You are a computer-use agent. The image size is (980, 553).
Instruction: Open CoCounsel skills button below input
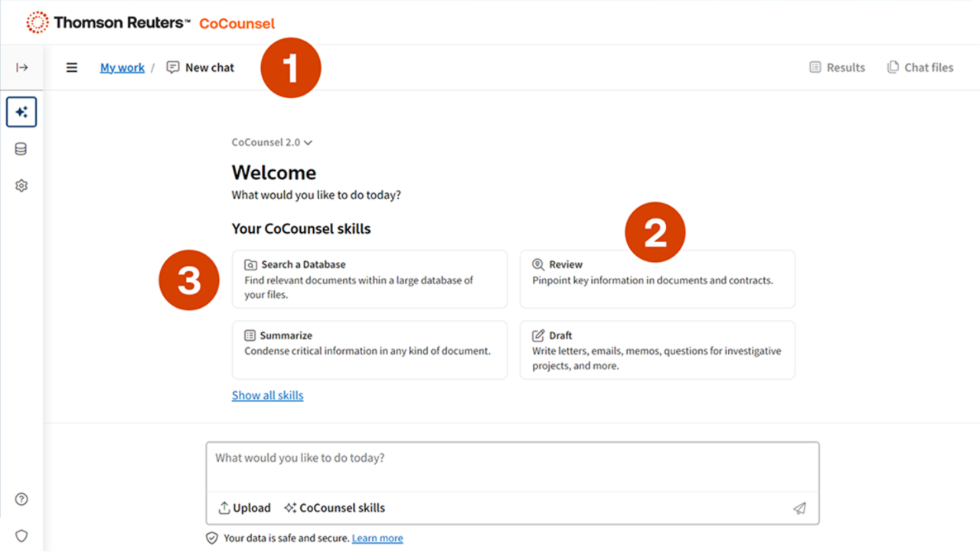click(335, 508)
